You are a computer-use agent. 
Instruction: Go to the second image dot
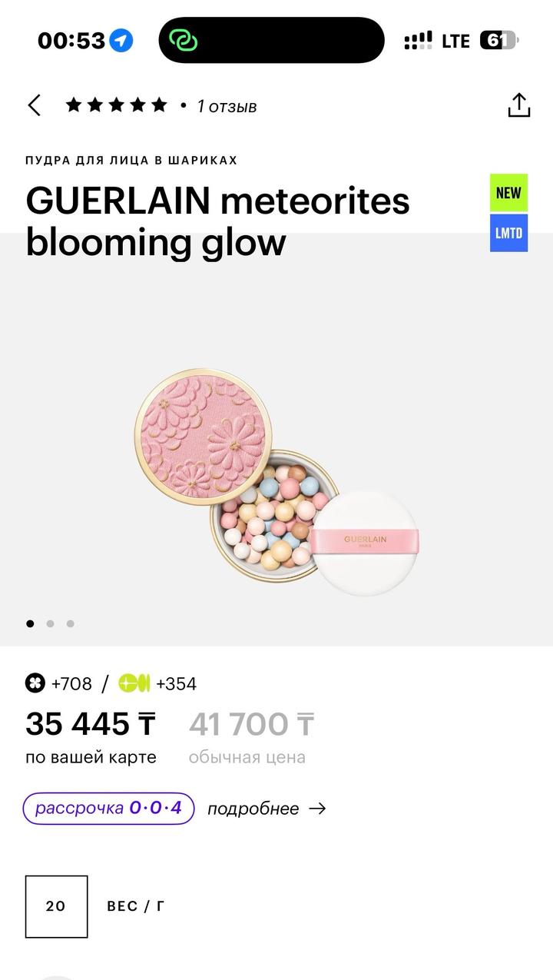[50, 623]
